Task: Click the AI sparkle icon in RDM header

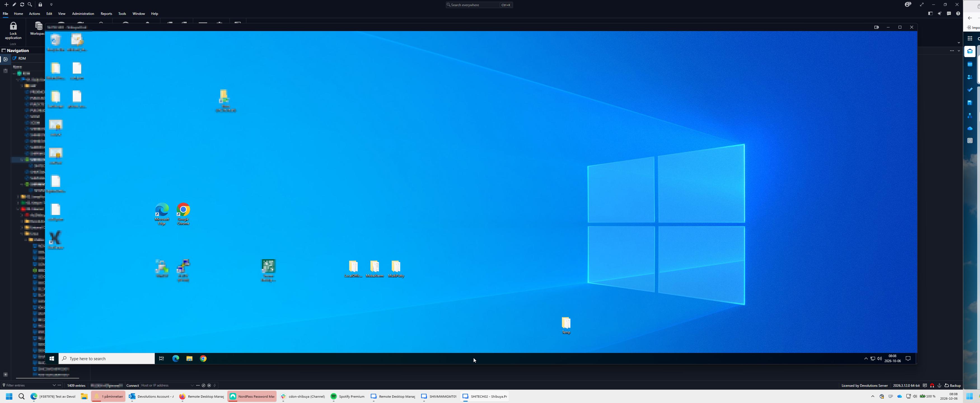Action: pos(939,14)
